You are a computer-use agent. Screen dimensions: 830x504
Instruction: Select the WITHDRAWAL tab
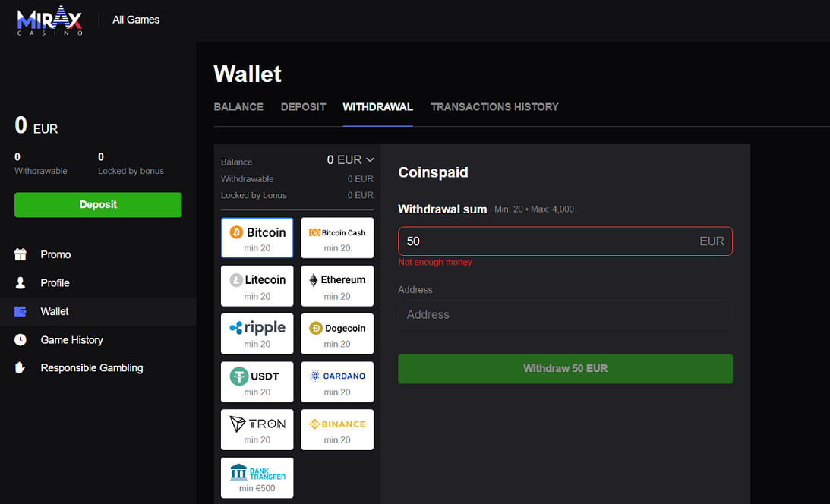point(377,107)
